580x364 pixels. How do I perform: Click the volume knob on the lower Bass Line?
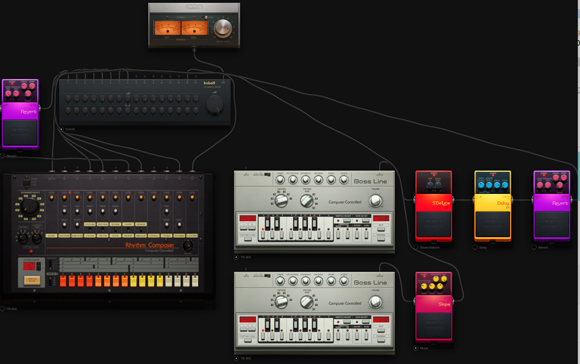(x=375, y=302)
